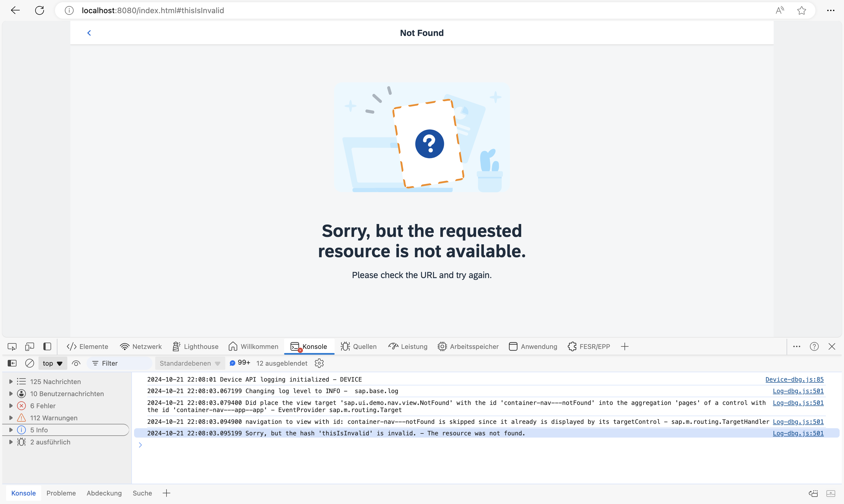Select the 'thisIsInvalid' hash log entry
Viewport: 844px width, 504px height.
(x=486, y=433)
